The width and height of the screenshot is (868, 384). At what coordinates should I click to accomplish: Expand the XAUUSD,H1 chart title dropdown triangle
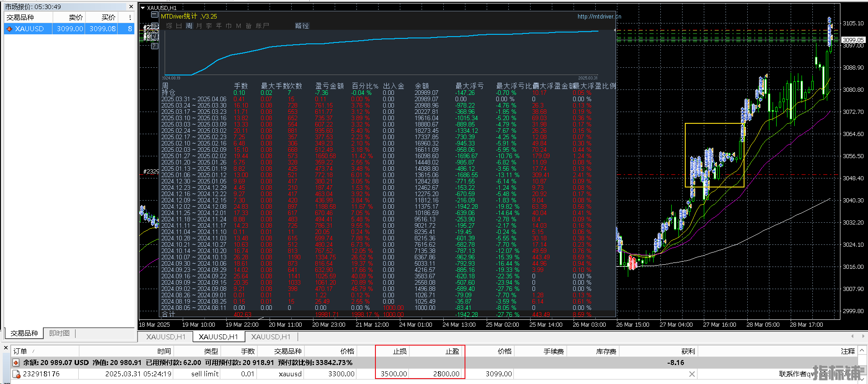tap(142, 8)
